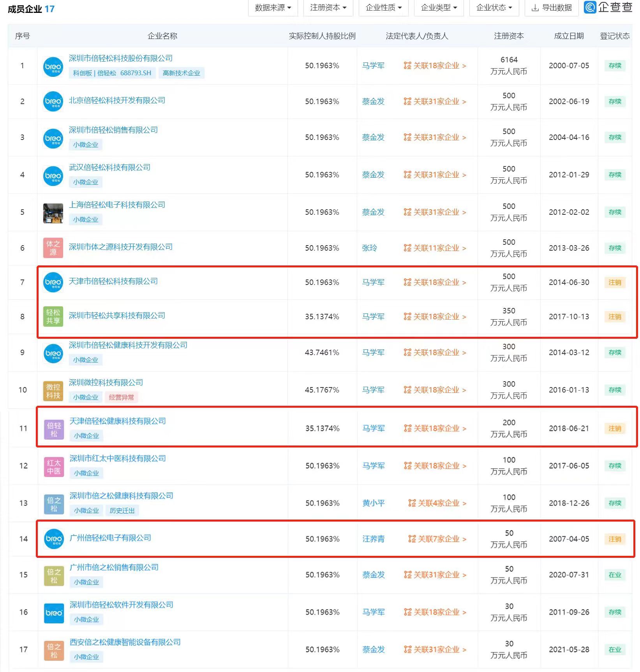Click the breo logo of 北京倍轻松科技开发有限公司
640x672 pixels.
coord(53,101)
